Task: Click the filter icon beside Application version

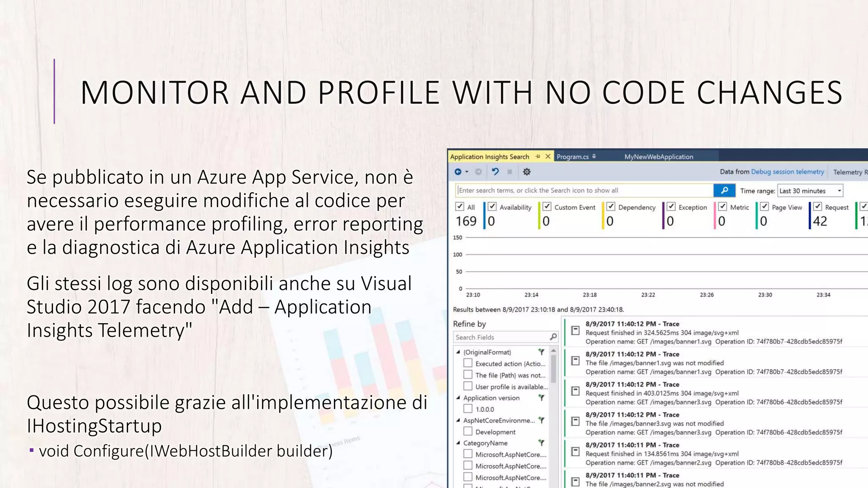Action: tap(541, 397)
